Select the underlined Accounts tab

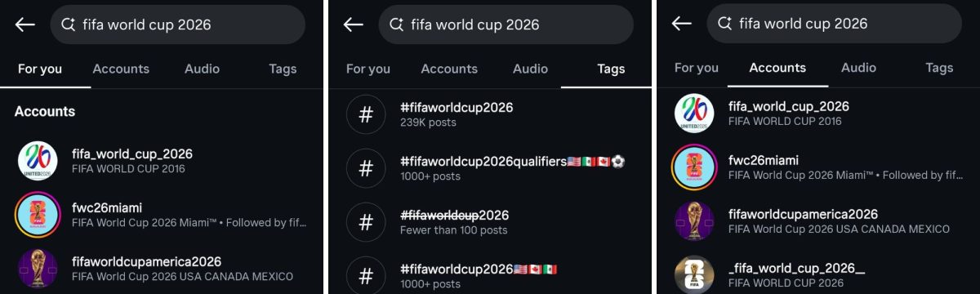(x=777, y=68)
